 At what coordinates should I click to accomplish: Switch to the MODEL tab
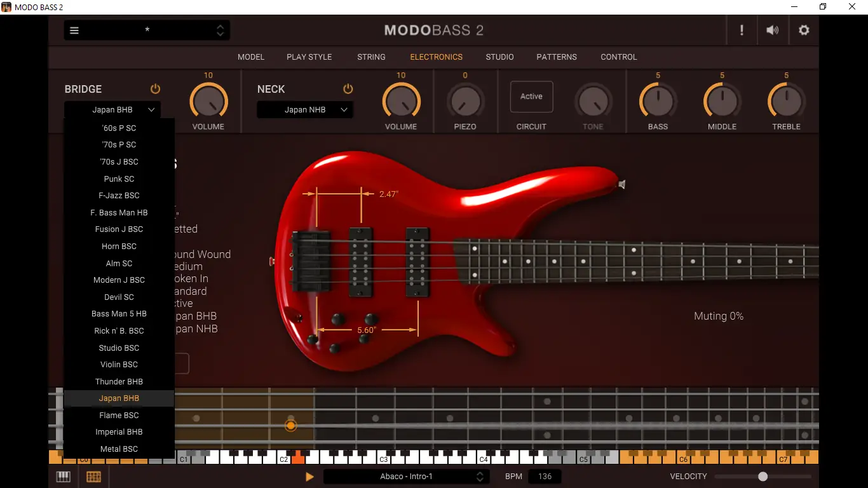click(x=251, y=57)
